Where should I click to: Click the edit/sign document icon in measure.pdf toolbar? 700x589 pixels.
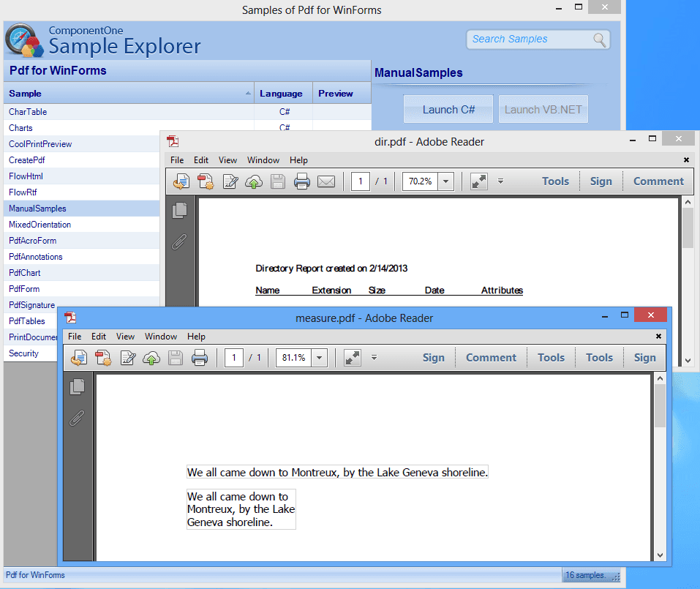click(x=128, y=358)
